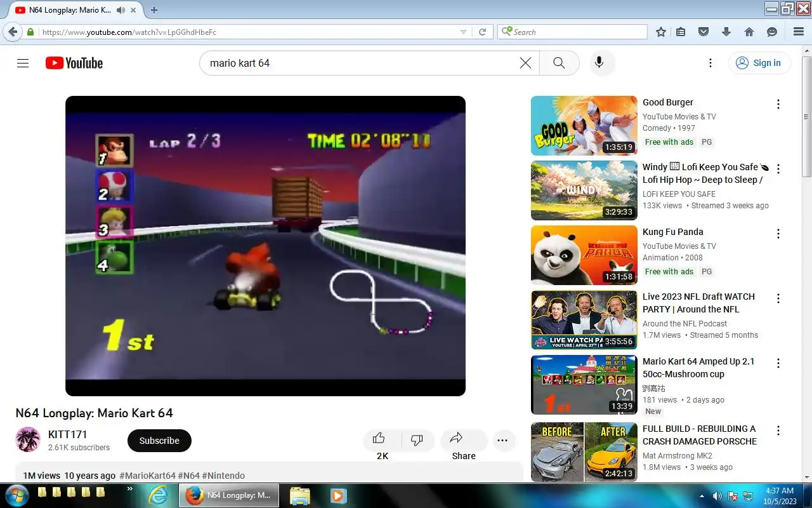
Task: Open options for Porsche rebuild video
Action: [778, 431]
